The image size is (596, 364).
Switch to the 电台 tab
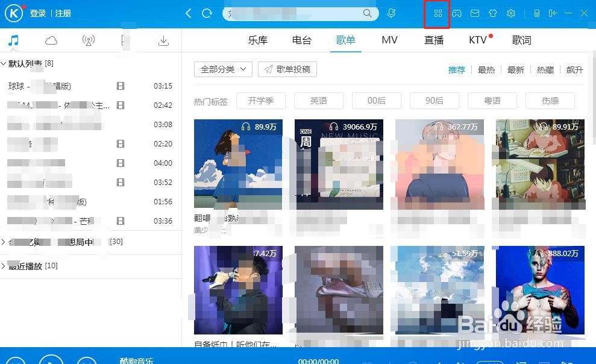point(301,40)
